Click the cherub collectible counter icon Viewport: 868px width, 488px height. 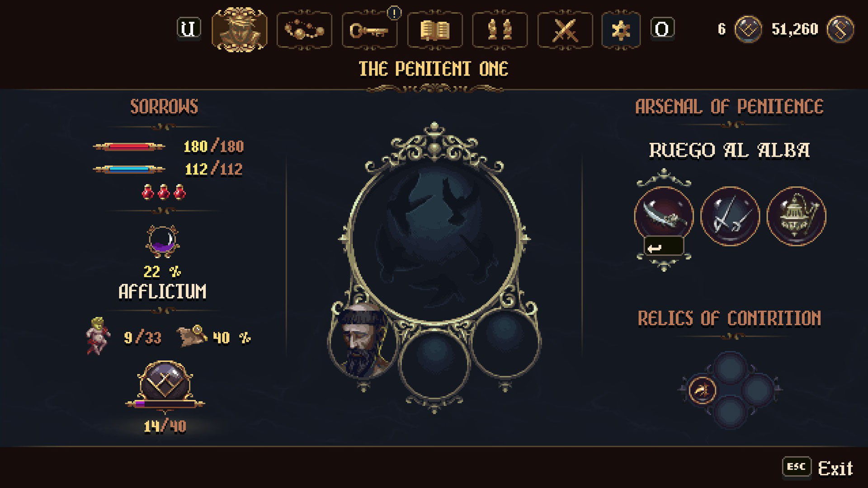tap(98, 336)
